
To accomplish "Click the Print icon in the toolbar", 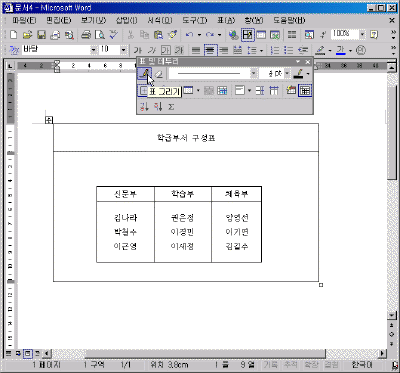I will click(86, 35).
